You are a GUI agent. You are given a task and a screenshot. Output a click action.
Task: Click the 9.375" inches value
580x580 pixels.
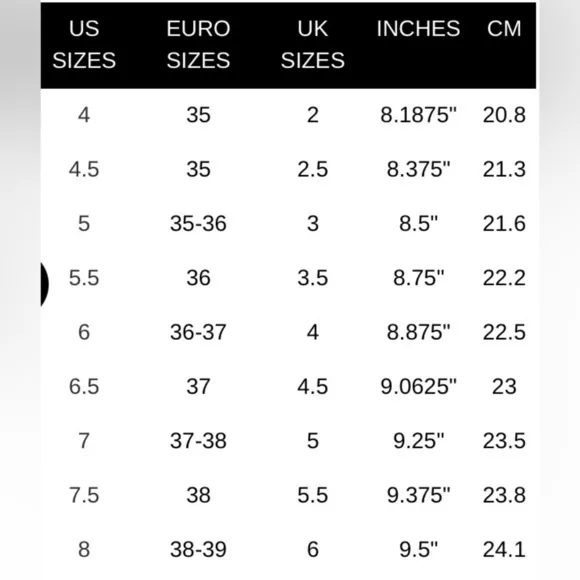tap(418, 495)
